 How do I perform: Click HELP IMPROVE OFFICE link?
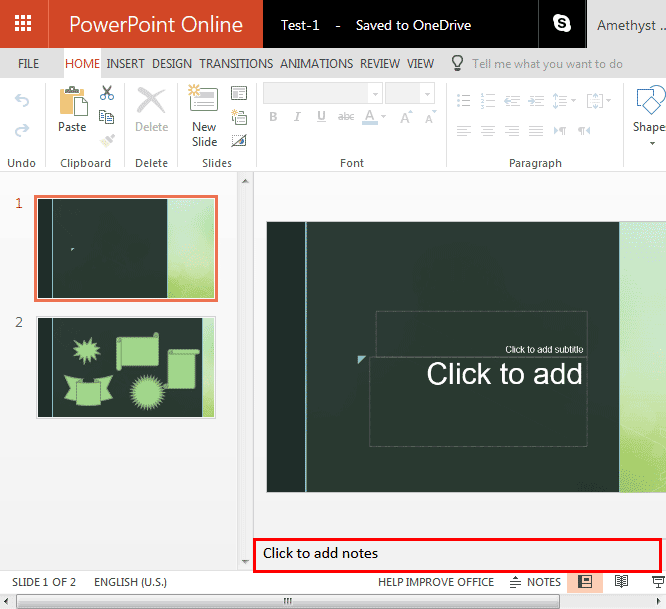(436, 582)
